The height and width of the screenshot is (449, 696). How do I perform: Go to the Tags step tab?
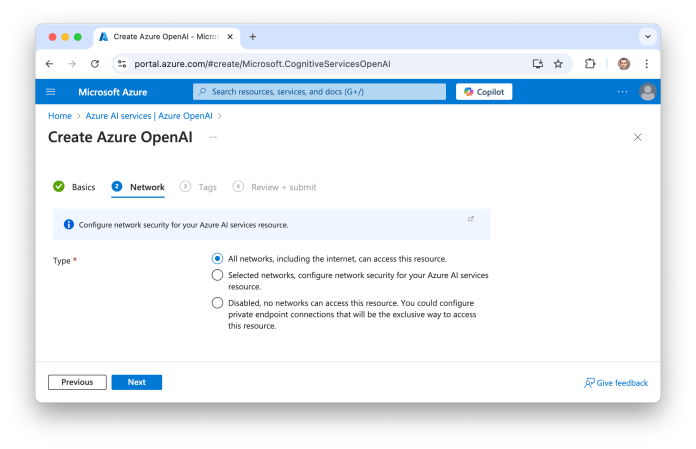pos(199,187)
